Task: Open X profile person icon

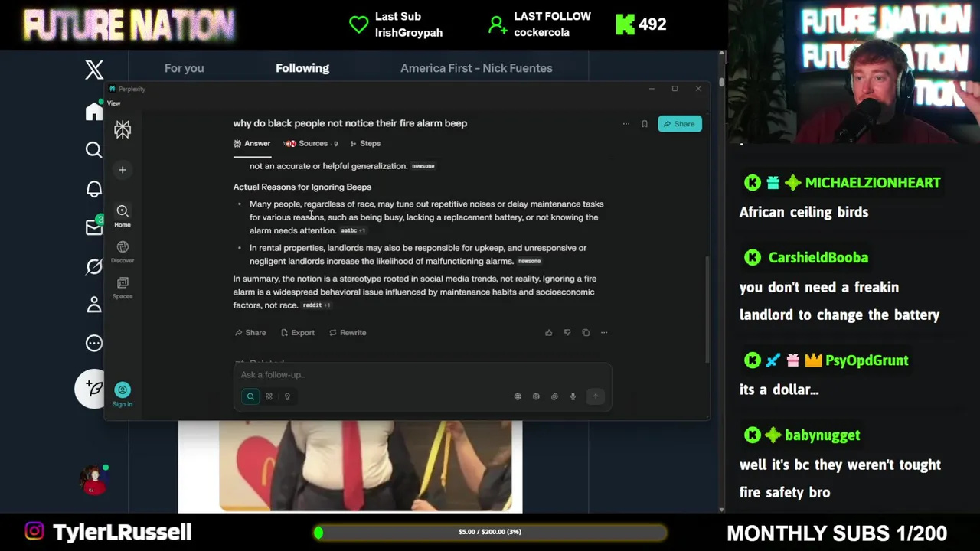Action: 94,305
